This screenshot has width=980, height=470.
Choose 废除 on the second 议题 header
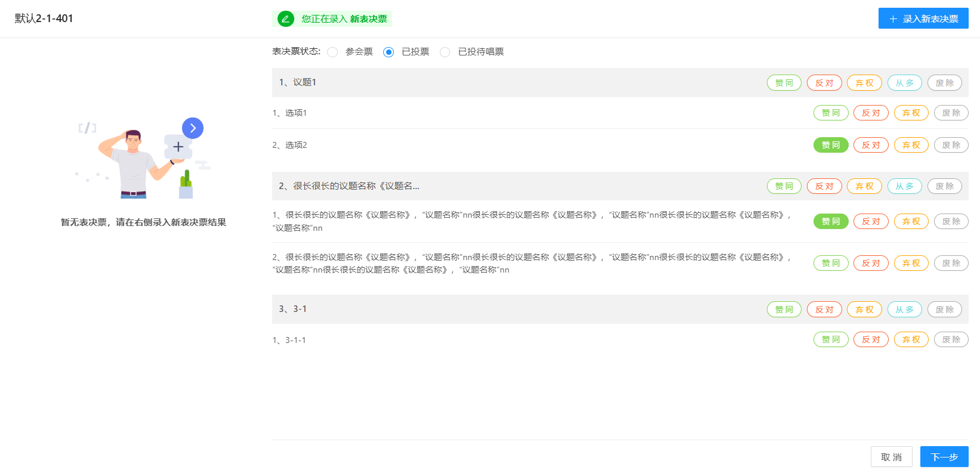pyautogui.click(x=944, y=186)
